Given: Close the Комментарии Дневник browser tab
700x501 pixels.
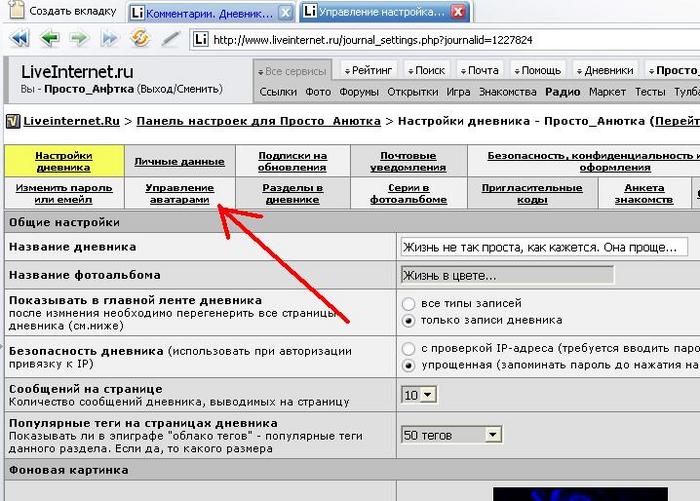Looking at the screenshot, I should click(285, 12).
